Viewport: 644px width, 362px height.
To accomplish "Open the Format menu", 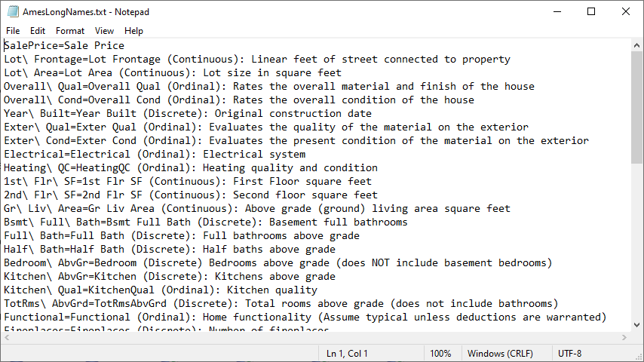I will [70, 31].
